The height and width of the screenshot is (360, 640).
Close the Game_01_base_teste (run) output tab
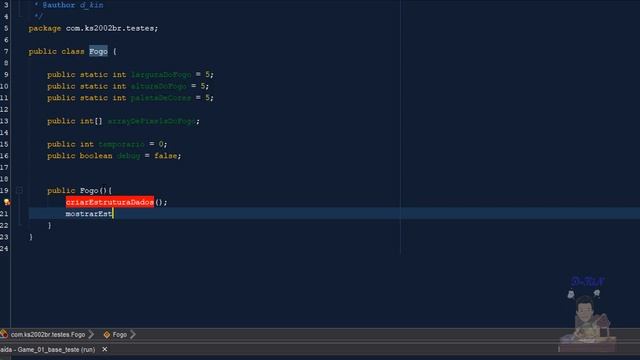coord(104,349)
